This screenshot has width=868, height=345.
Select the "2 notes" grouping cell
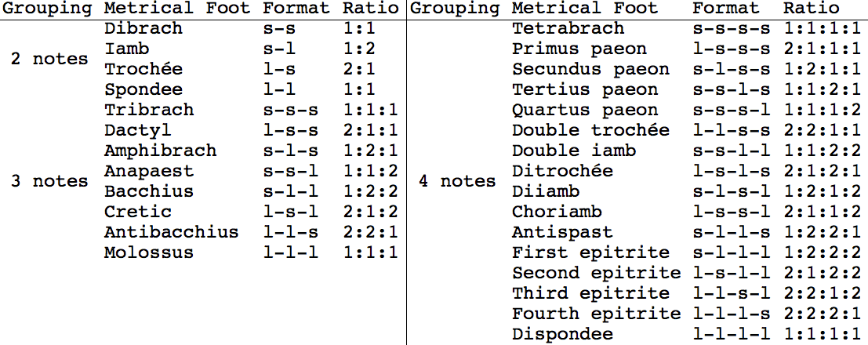pyautogui.click(x=49, y=60)
